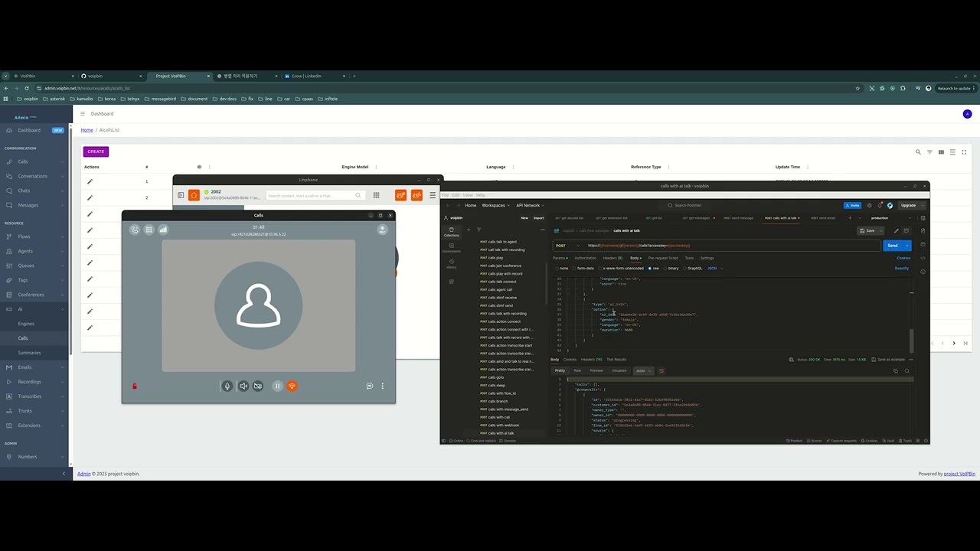Click Beautify link in Postman body editor
This screenshot has width=980, height=551.
click(902, 269)
